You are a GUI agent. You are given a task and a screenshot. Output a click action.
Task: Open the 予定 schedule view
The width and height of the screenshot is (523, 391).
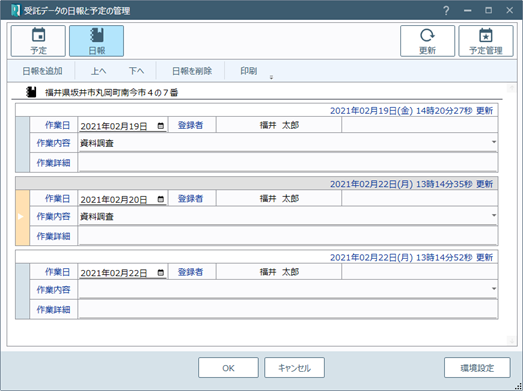coord(38,41)
